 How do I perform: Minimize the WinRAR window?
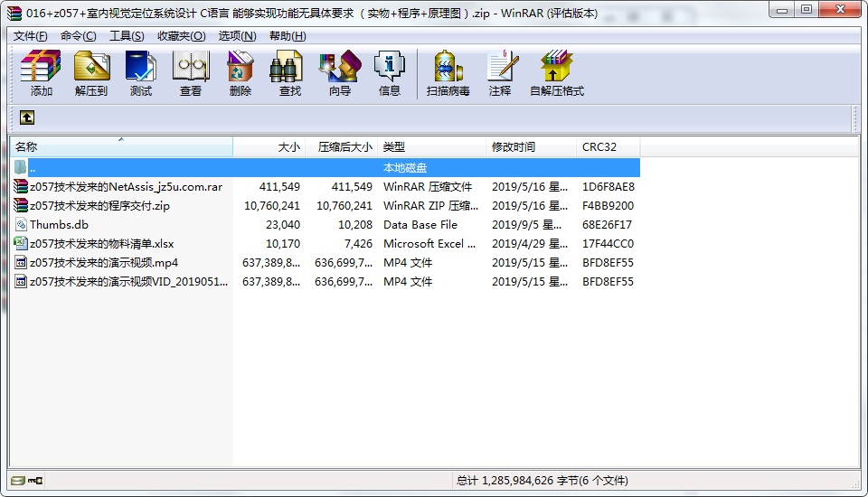[x=781, y=9]
